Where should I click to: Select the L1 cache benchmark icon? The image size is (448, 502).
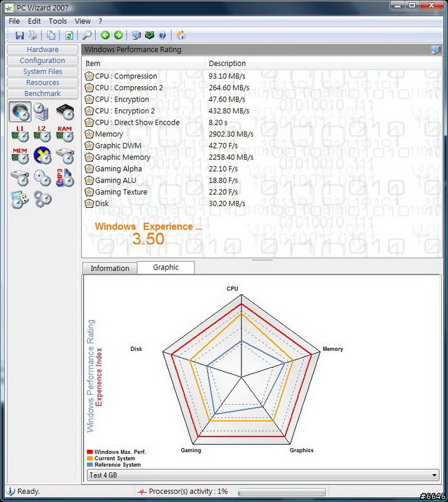tap(20, 134)
